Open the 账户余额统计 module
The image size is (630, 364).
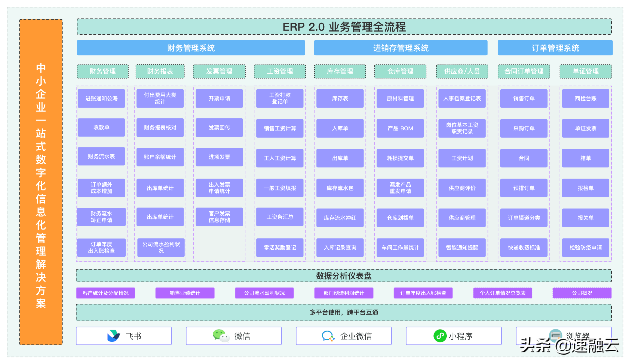(x=160, y=157)
